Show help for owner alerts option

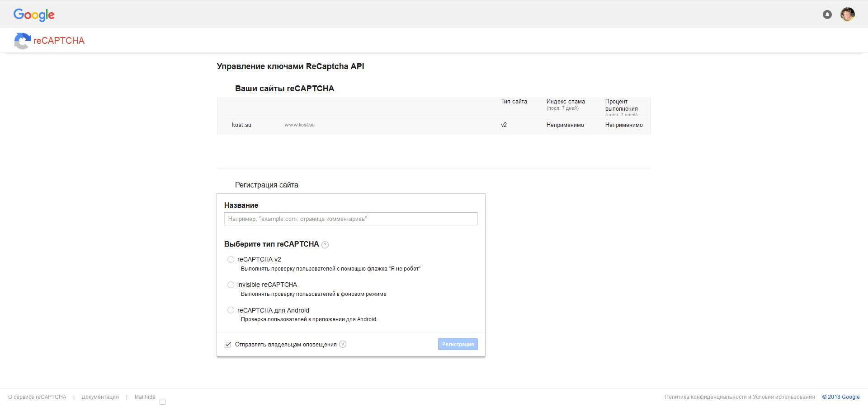click(x=343, y=344)
